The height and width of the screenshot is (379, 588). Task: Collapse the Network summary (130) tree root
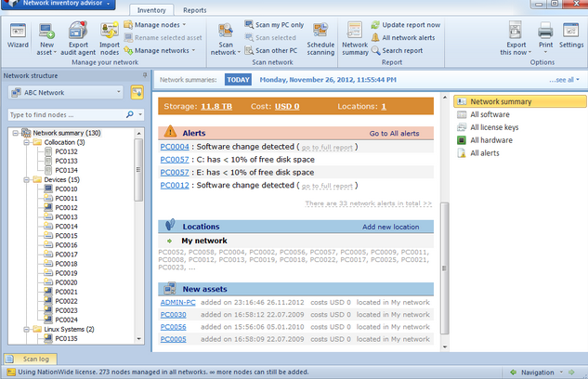coord(16,133)
